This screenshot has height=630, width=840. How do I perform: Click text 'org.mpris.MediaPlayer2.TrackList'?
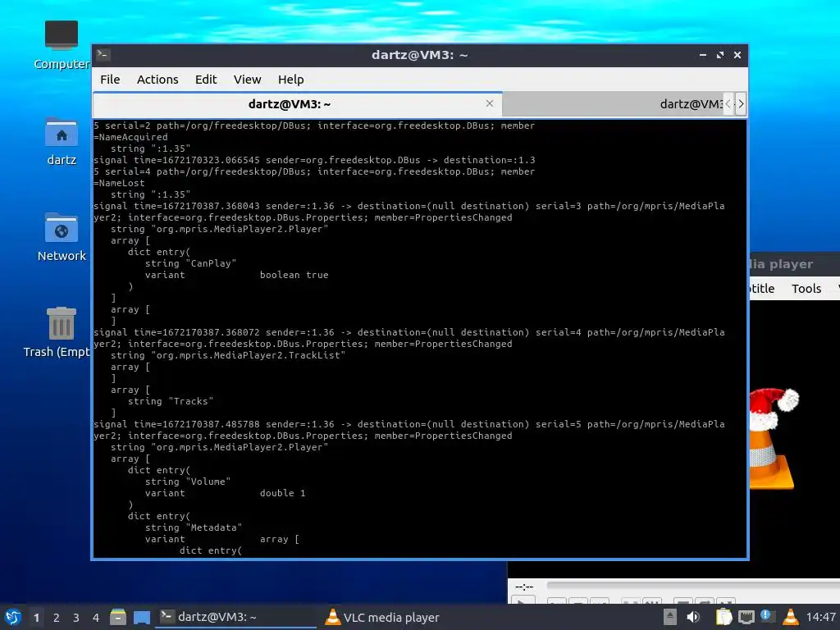click(x=249, y=355)
